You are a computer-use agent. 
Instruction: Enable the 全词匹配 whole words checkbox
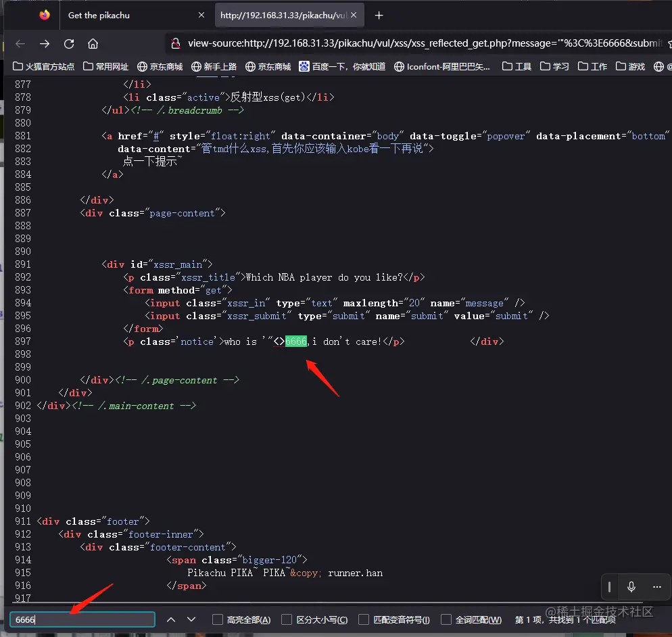[x=446, y=619]
